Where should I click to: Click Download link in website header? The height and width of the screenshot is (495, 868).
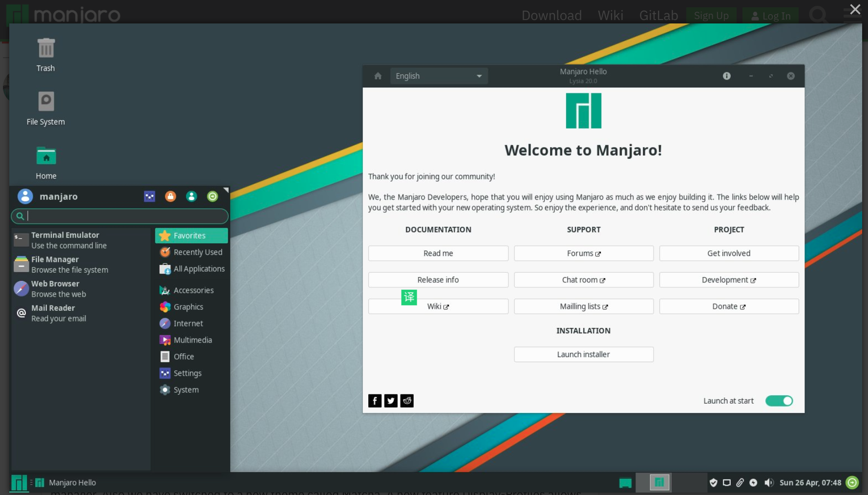tap(551, 16)
